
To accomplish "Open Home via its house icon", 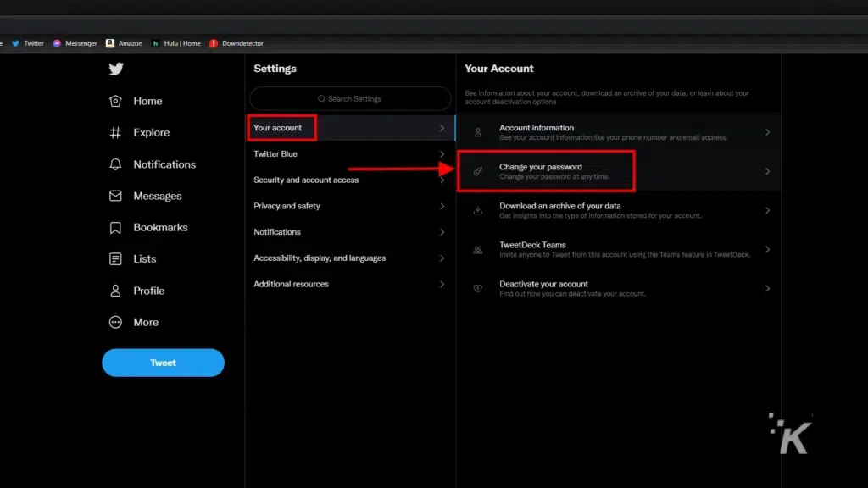I will click(115, 101).
